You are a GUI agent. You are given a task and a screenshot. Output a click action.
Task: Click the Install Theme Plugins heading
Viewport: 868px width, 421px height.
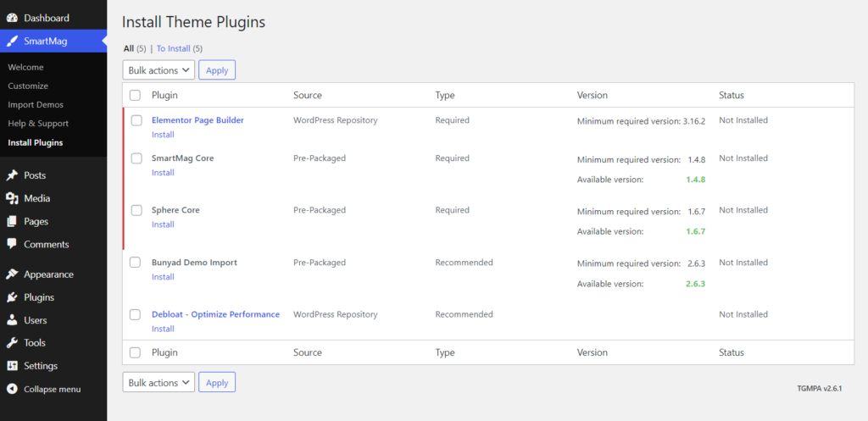tap(193, 22)
